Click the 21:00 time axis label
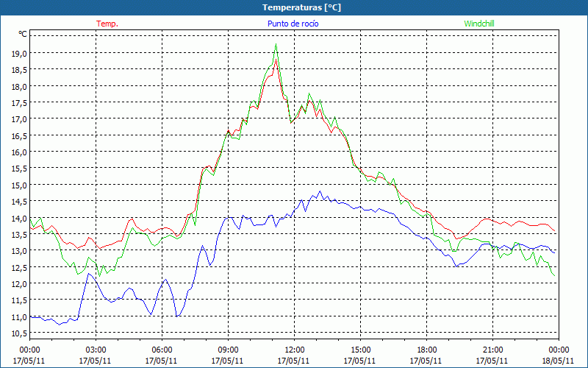 click(492, 350)
